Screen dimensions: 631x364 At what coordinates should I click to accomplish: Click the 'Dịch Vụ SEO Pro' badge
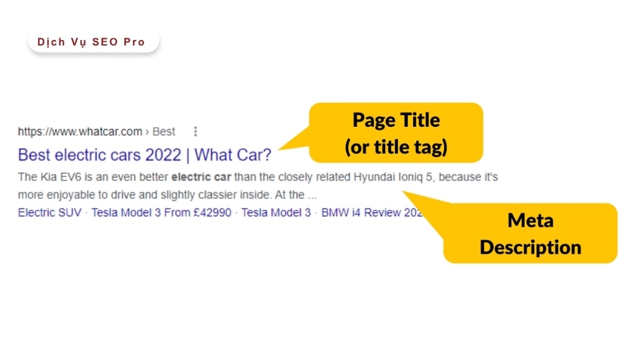[x=93, y=41]
